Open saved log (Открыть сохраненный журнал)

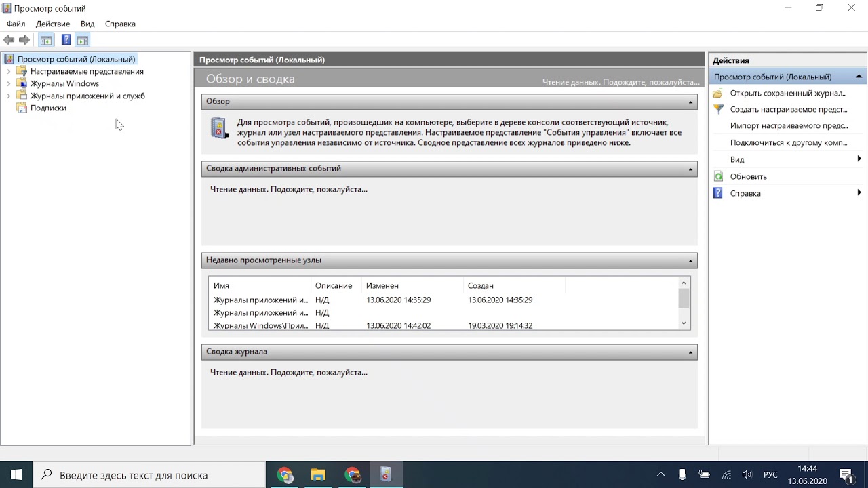click(788, 93)
